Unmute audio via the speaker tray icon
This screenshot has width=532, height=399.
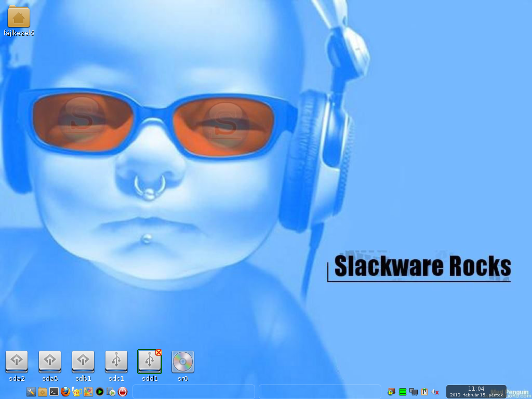click(x=435, y=392)
